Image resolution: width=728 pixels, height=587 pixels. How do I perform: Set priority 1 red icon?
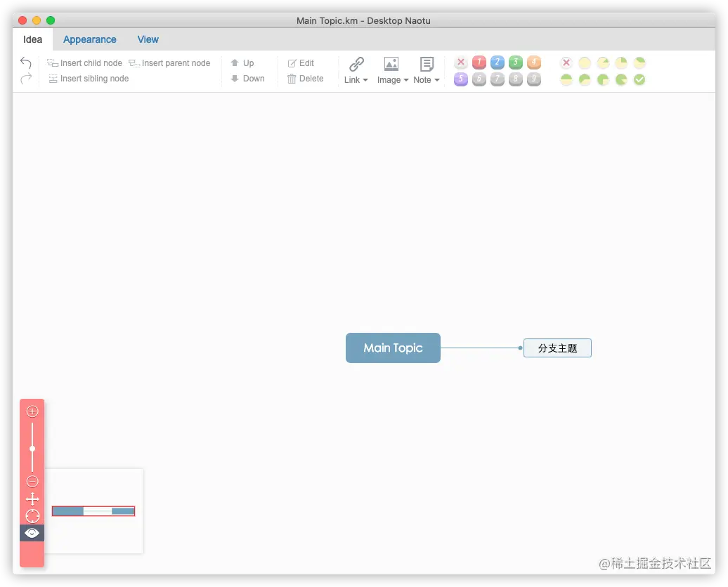[479, 62]
